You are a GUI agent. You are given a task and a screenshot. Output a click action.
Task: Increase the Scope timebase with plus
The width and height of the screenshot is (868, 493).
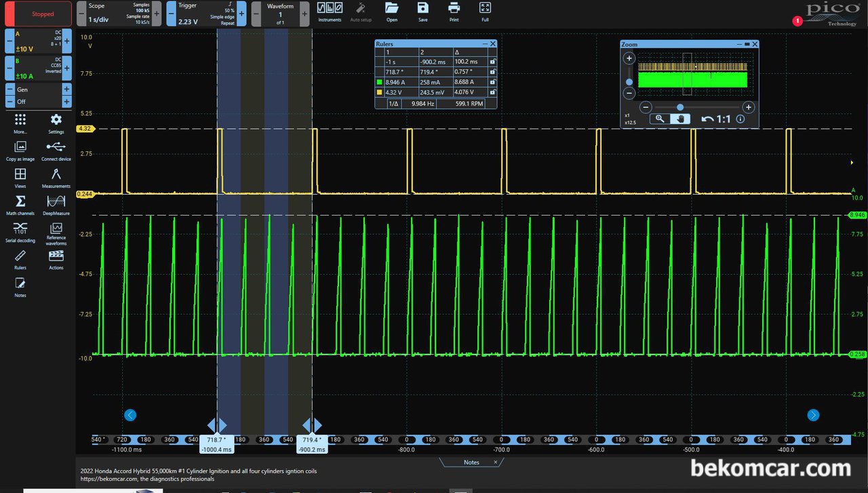click(157, 14)
